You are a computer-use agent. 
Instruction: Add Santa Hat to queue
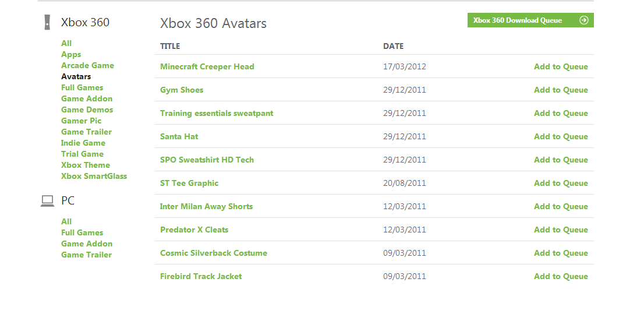click(x=561, y=136)
